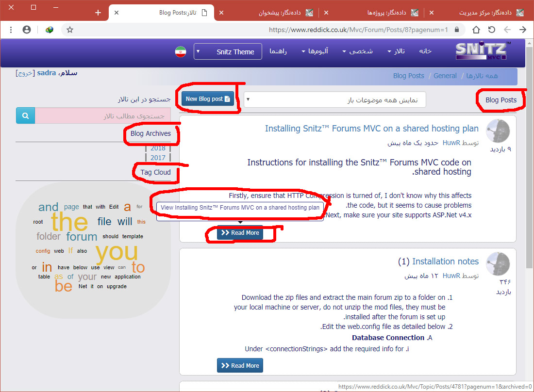Open the 2018 blog archive link
Image resolution: width=534 pixels, height=392 pixels.
(x=158, y=148)
